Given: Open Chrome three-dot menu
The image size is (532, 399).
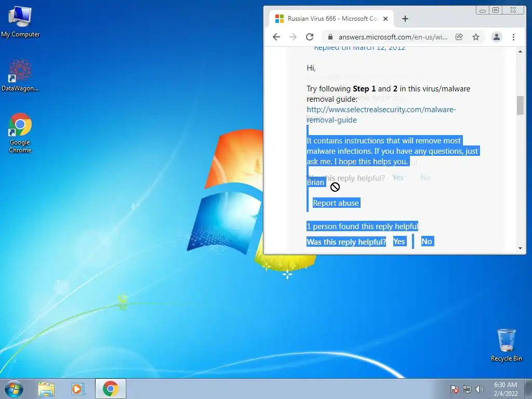Looking at the screenshot, I should (x=513, y=37).
